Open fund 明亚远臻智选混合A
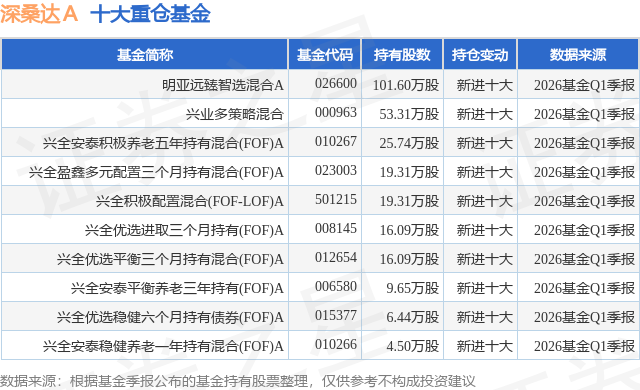The height and width of the screenshot is (390, 640). 223,85
